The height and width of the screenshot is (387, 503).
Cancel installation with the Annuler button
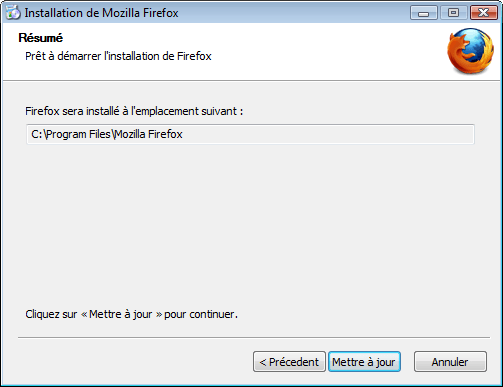tap(450, 362)
